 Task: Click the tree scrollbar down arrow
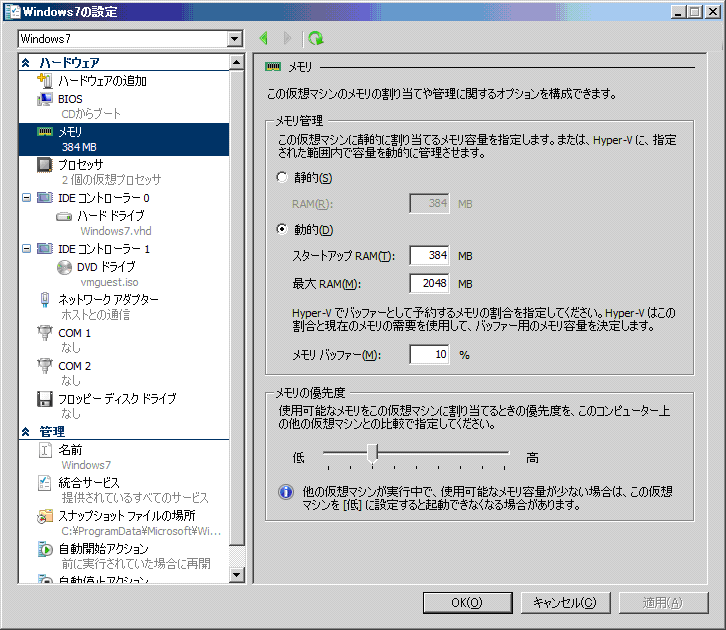coord(237,575)
